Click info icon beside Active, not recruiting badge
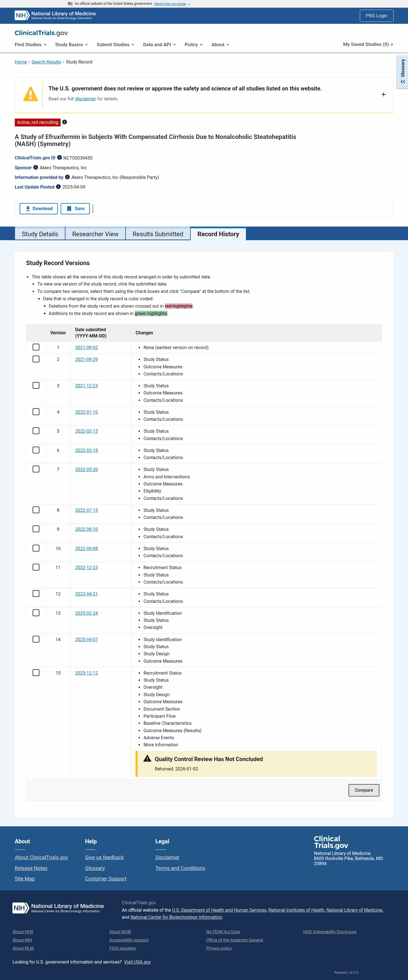Viewport: 408px width, 980px height. pyautogui.click(x=65, y=122)
